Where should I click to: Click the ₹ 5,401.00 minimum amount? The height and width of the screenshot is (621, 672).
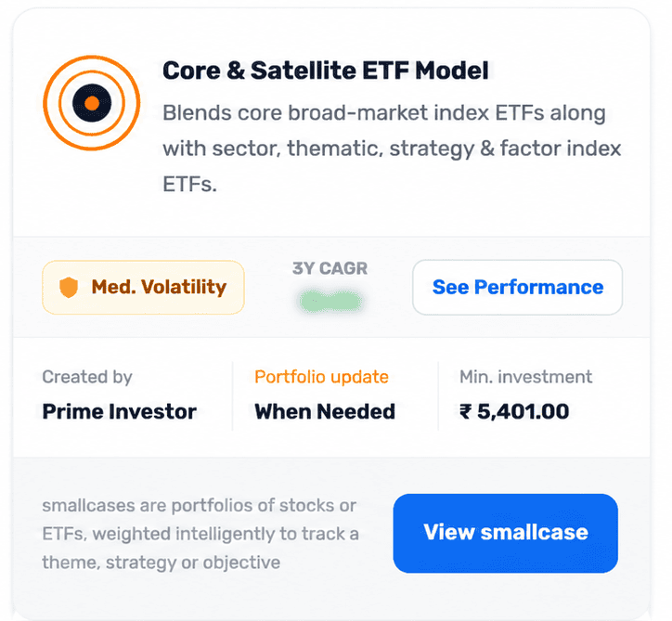[x=514, y=412]
